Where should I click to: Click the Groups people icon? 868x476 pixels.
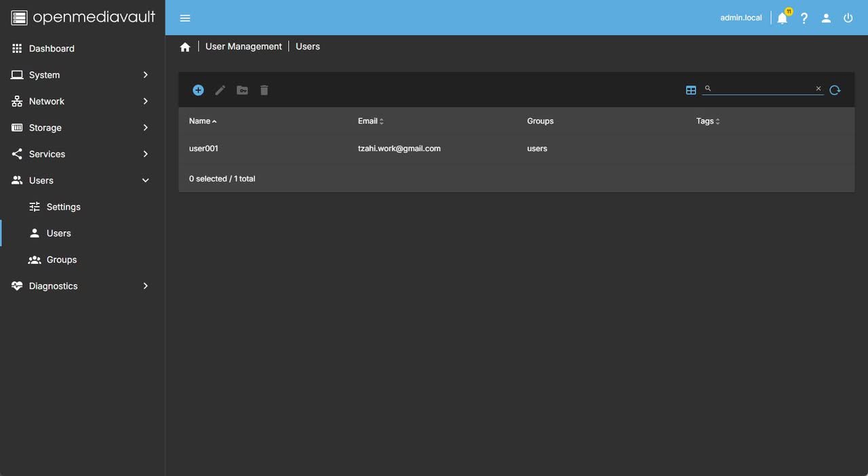point(35,260)
